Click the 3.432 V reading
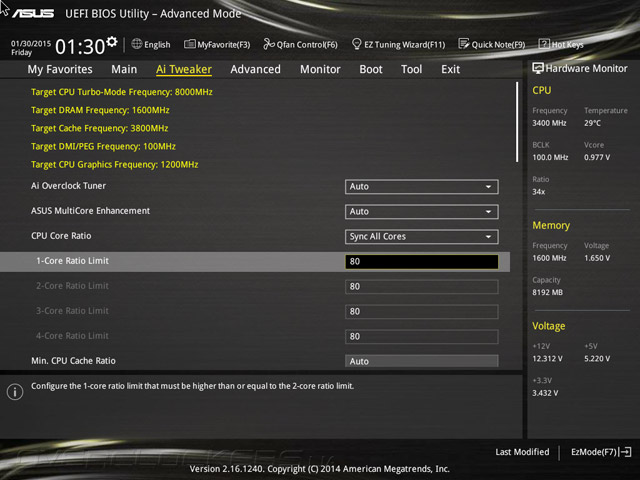This screenshot has height=480, width=640. (545, 393)
